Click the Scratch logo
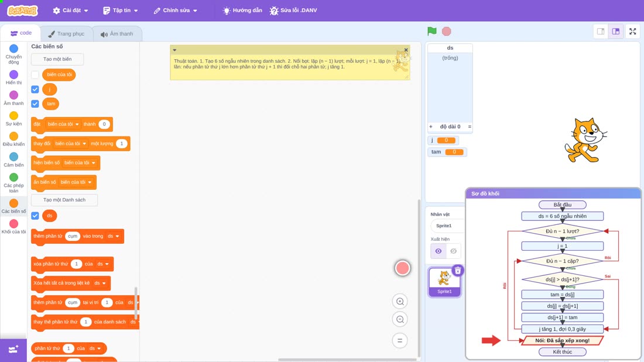Viewport: 644px width, 362px height. click(x=23, y=11)
